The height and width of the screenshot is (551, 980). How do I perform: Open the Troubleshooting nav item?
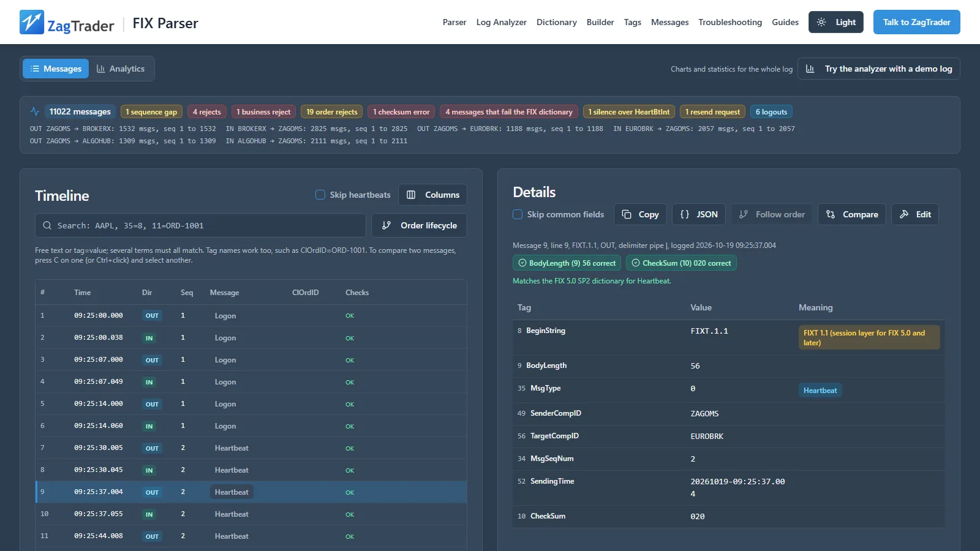(730, 22)
